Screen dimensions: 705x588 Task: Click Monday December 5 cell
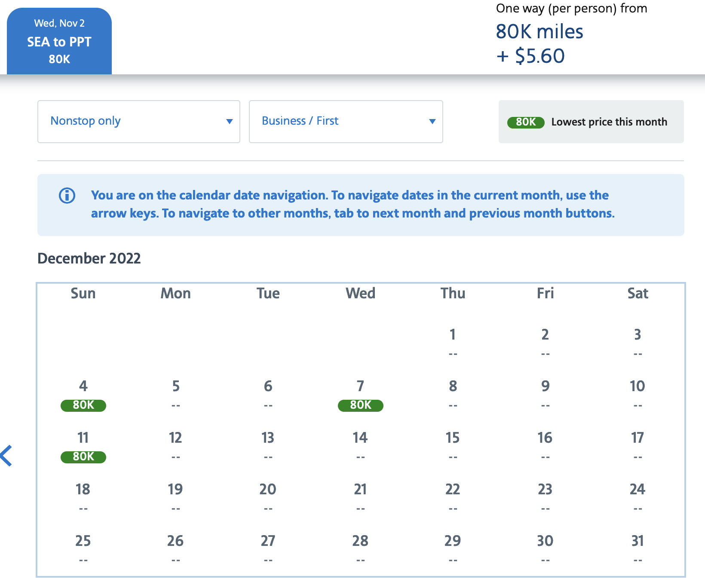(x=175, y=394)
